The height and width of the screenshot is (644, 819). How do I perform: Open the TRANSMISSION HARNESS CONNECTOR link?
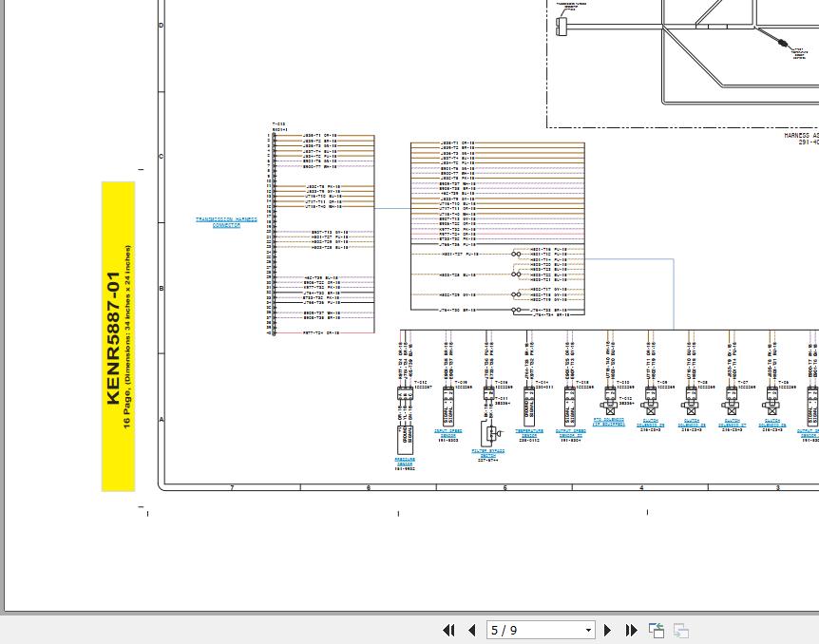click(225, 220)
